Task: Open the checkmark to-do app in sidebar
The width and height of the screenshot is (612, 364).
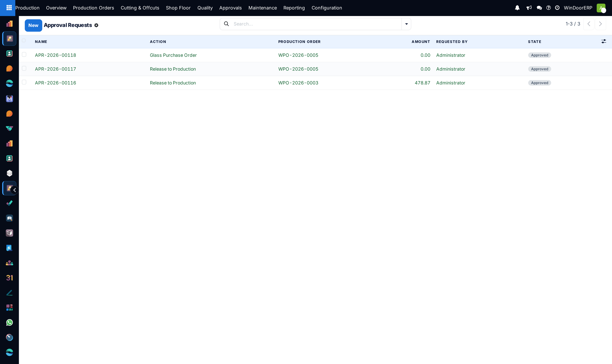Action: pyautogui.click(x=9, y=203)
